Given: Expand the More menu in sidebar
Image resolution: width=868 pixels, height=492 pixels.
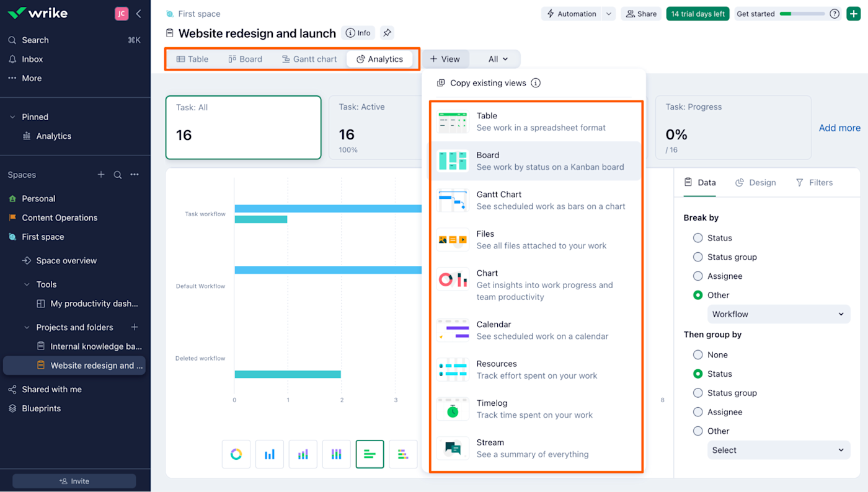Looking at the screenshot, I should point(25,78).
